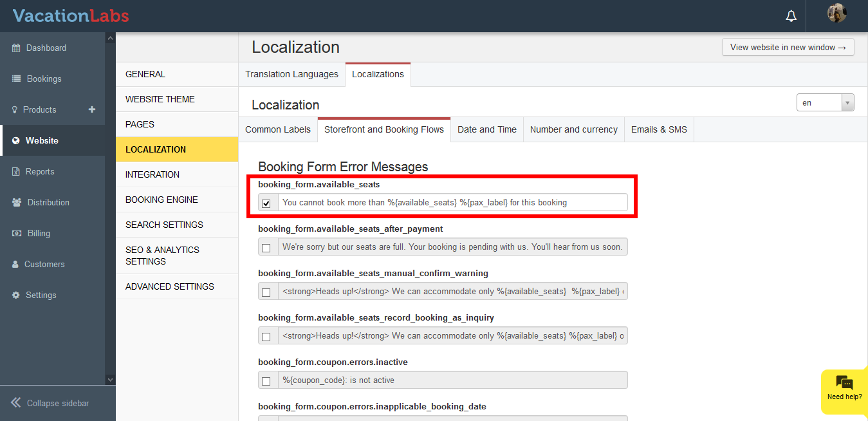Click the Bookings list icon
This screenshot has width=868, height=421.
[16, 79]
